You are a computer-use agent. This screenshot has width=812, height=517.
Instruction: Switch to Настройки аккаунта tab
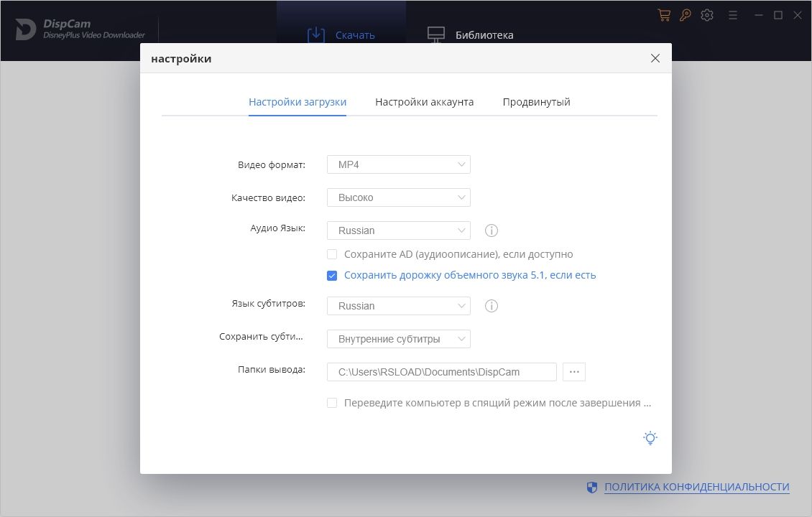[424, 102]
